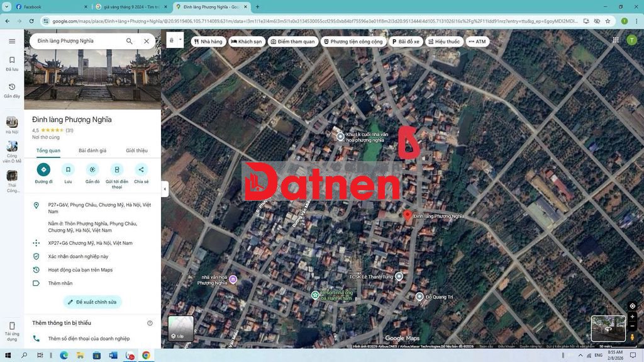The image size is (644, 362).
Task: Save the place with the Lưu icon
Action: point(68,169)
